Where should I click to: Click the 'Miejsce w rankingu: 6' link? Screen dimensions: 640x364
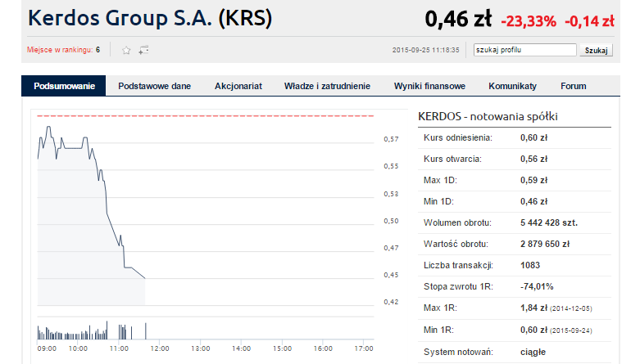click(63, 50)
